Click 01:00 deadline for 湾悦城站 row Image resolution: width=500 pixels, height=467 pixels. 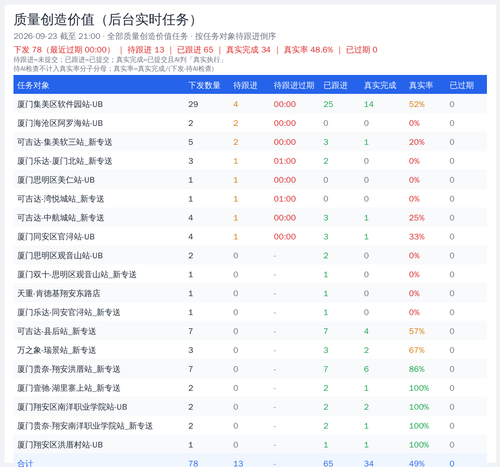[x=285, y=199]
